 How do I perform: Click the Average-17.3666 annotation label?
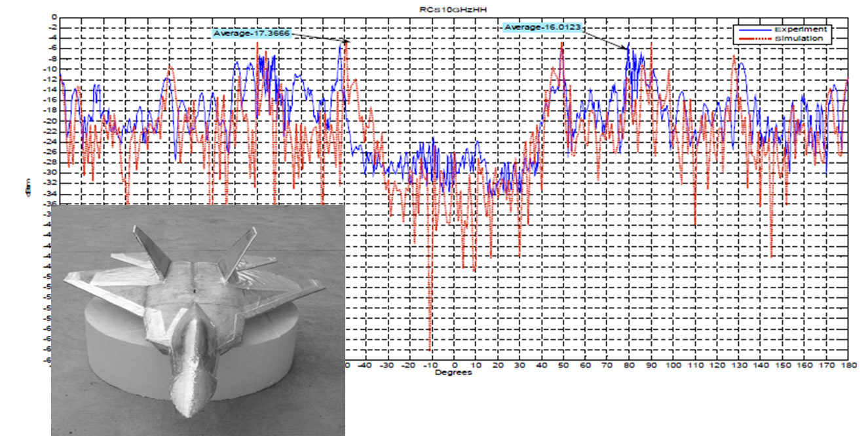click(x=251, y=33)
